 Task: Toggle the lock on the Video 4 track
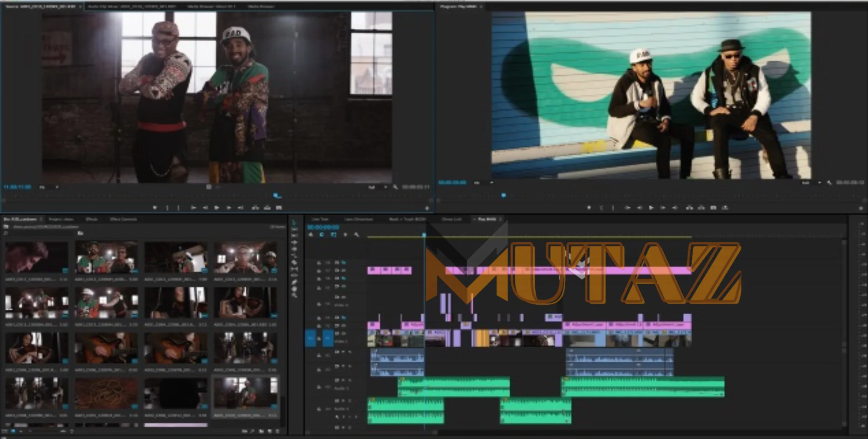319,304
